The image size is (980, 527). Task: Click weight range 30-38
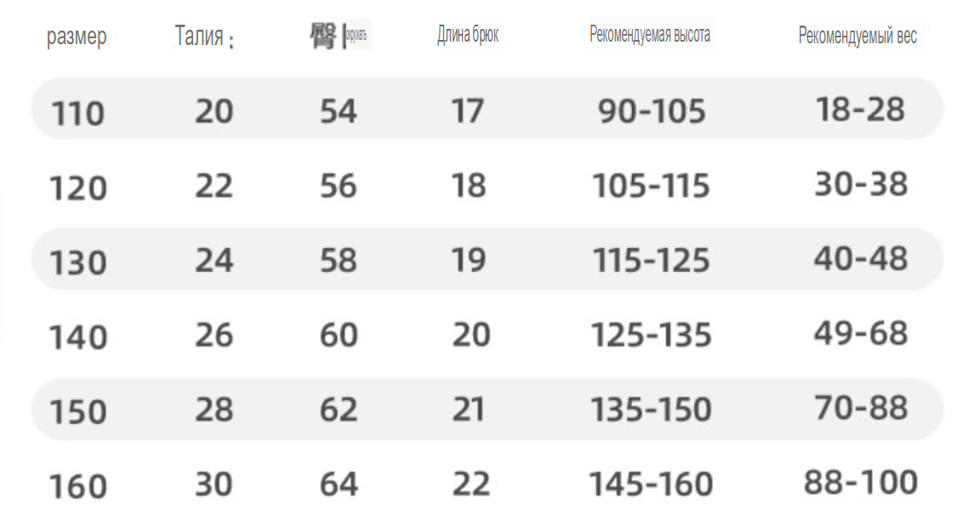tap(861, 184)
